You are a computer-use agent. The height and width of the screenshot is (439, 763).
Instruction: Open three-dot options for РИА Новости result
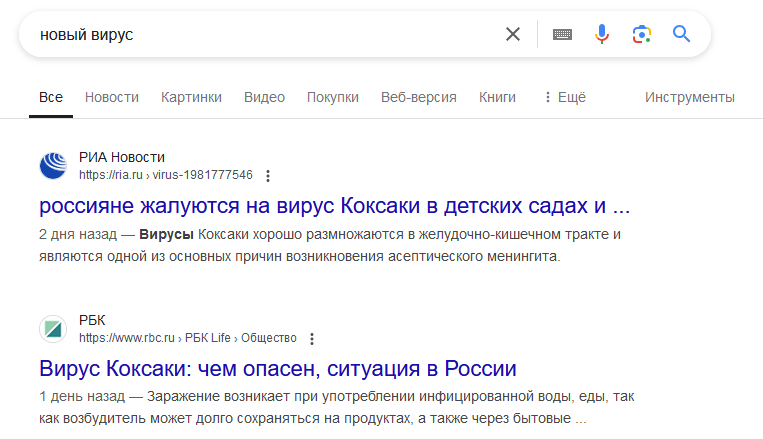(x=268, y=176)
